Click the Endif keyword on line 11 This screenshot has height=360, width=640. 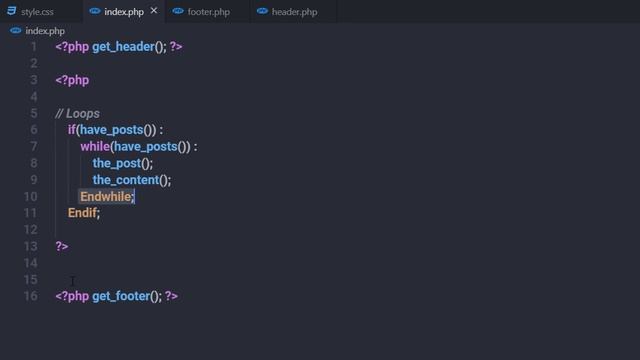pyautogui.click(x=82, y=213)
